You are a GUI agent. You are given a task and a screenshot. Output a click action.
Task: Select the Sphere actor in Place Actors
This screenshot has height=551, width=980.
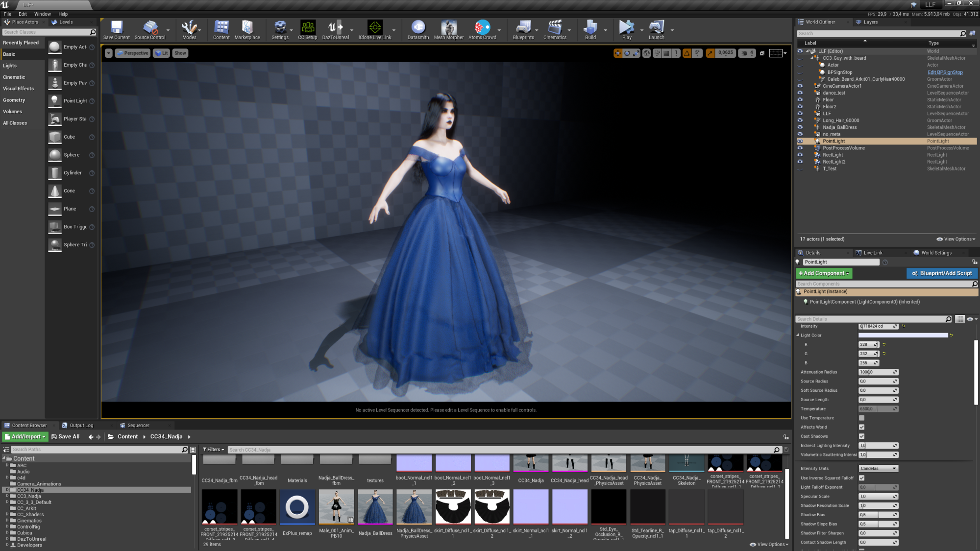(x=72, y=155)
